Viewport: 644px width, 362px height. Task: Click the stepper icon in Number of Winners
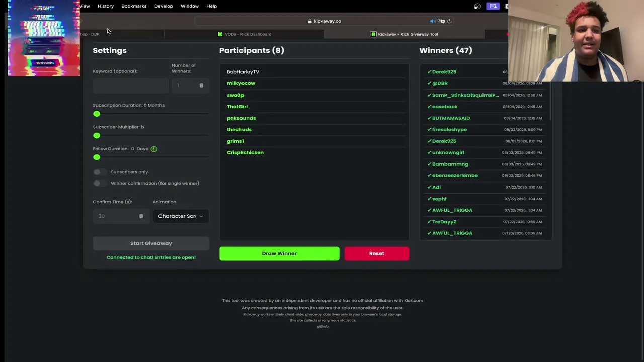(x=201, y=85)
